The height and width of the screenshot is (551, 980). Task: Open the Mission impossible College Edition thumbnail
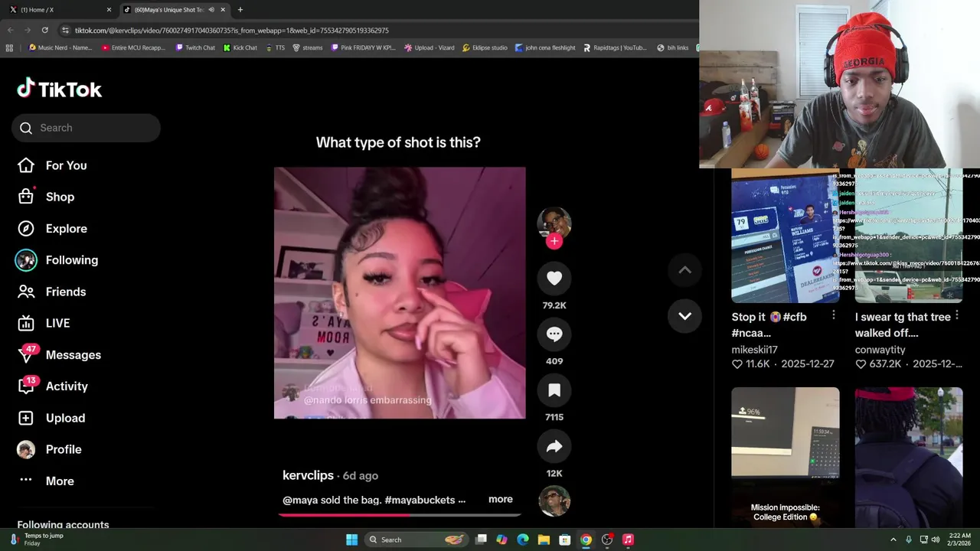pos(786,457)
